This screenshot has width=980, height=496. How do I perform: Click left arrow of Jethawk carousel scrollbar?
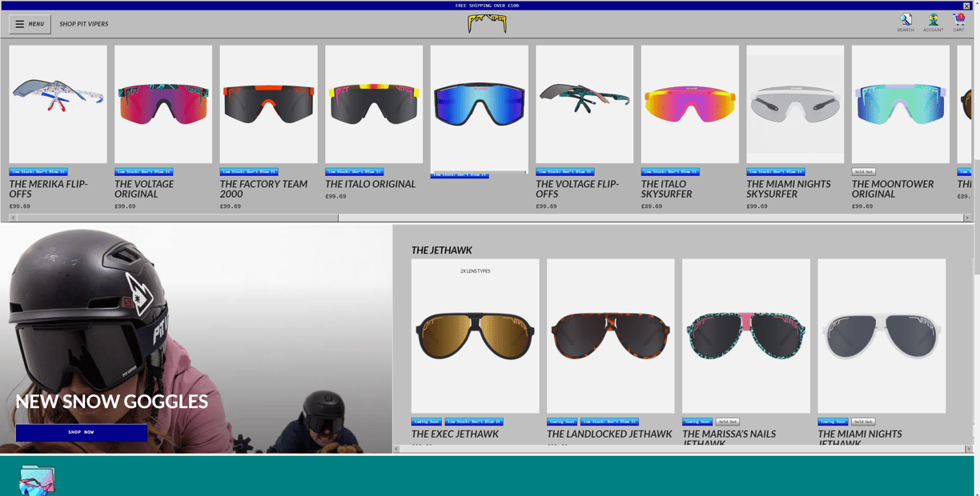(396, 449)
